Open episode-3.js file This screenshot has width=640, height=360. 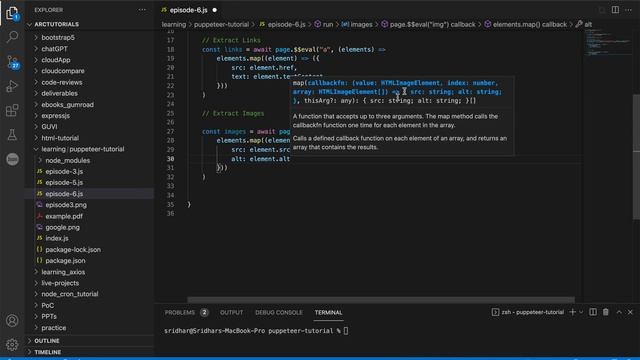pos(64,172)
